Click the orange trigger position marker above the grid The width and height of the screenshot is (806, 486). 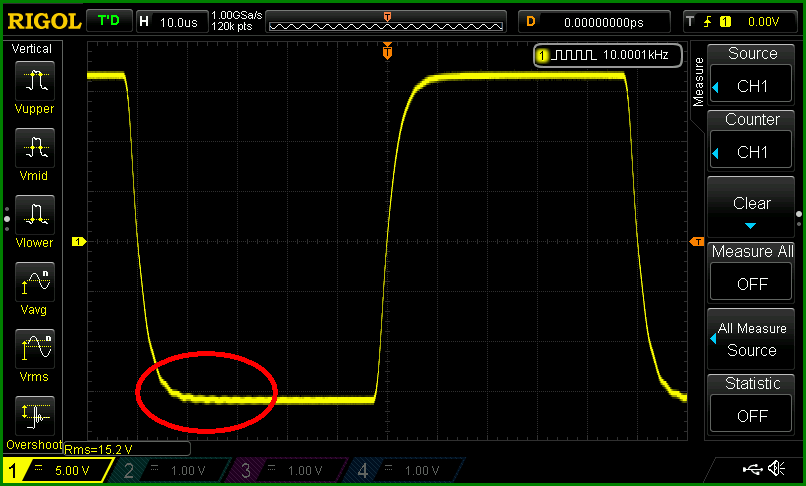click(x=388, y=51)
